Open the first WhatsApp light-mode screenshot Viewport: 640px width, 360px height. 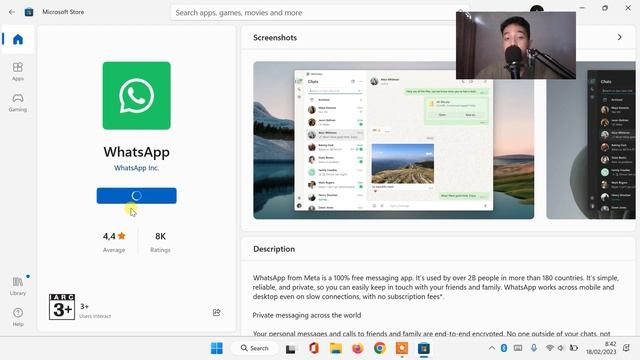(393, 140)
